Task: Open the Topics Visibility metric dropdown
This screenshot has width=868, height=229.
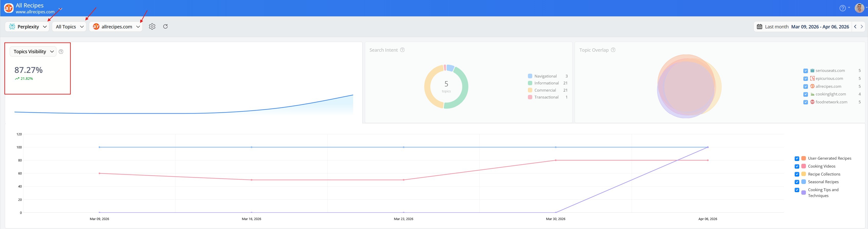Action: pos(33,52)
